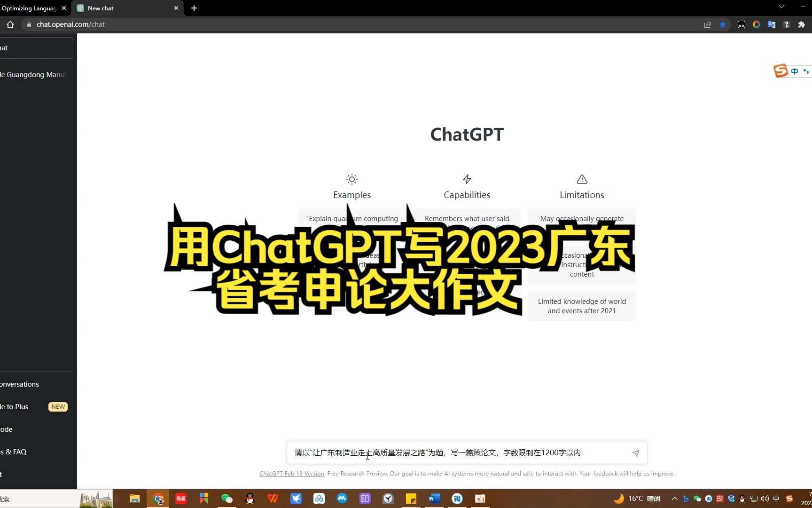The height and width of the screenshot is (508, 812).
Task: Open the volume control in system tray
Action: (x=765, y=499)
